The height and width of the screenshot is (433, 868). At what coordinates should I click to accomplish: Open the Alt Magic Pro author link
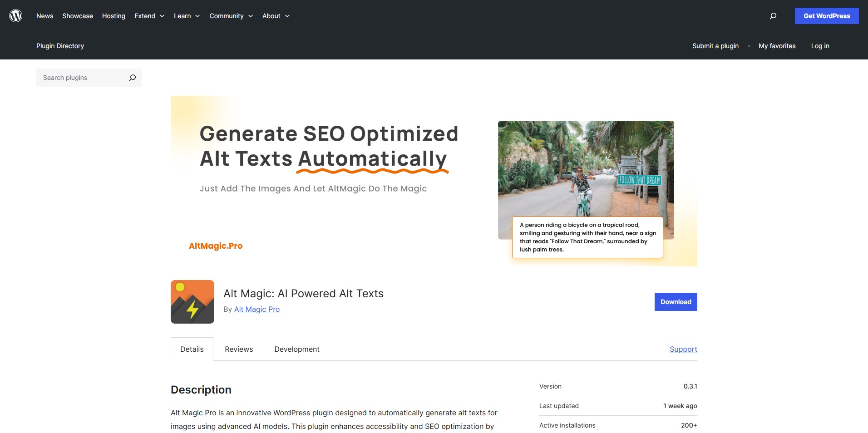(257, 309)
